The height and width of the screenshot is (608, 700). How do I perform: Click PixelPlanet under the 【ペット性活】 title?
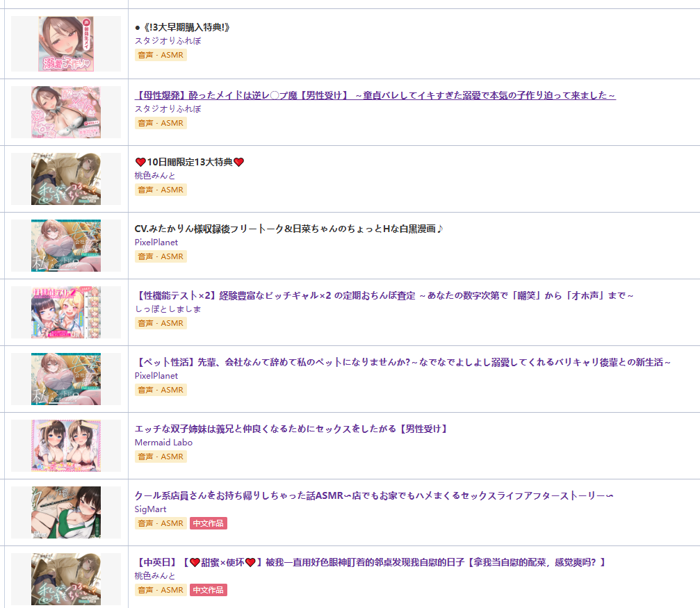point(156,376)
